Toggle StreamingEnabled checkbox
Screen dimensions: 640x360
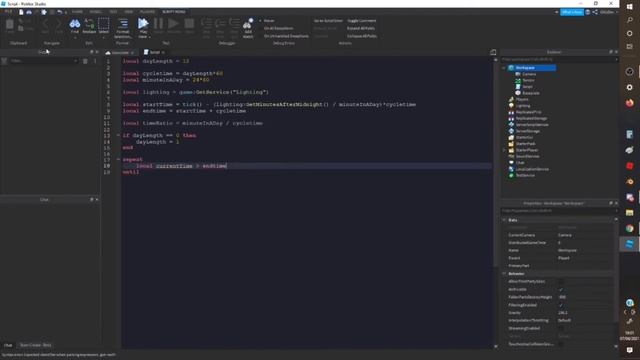click(x=561, y=328)
